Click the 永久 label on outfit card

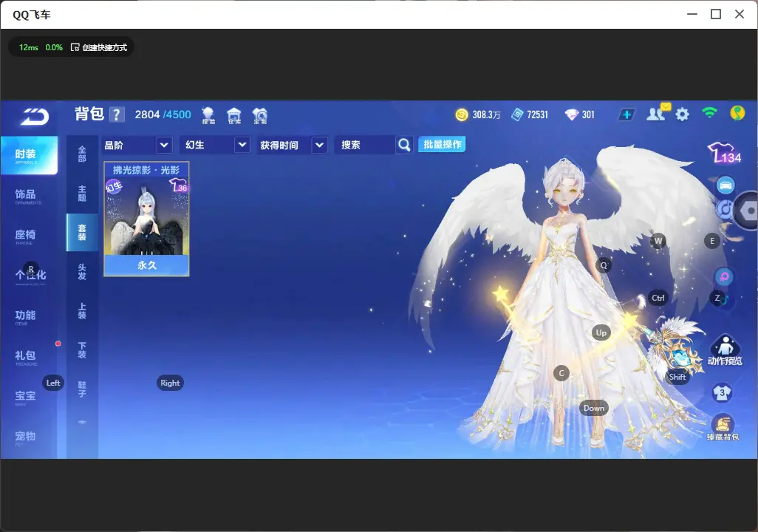147,265
